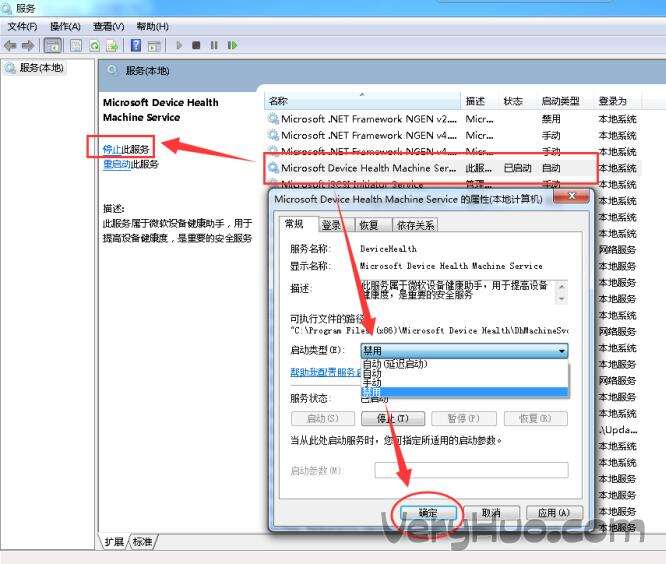Click the Stop service square icon

(196, 45)
